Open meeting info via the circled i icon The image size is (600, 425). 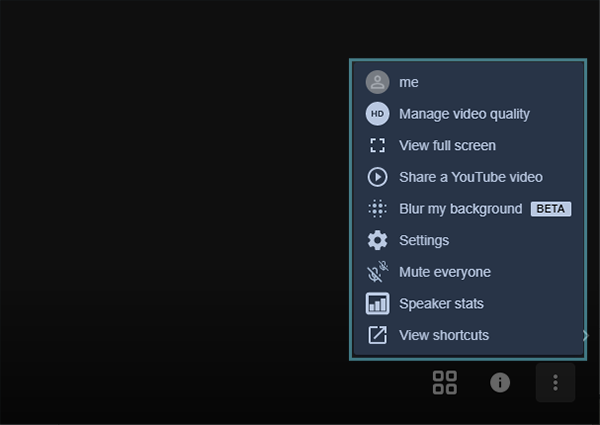click(500, 382)
